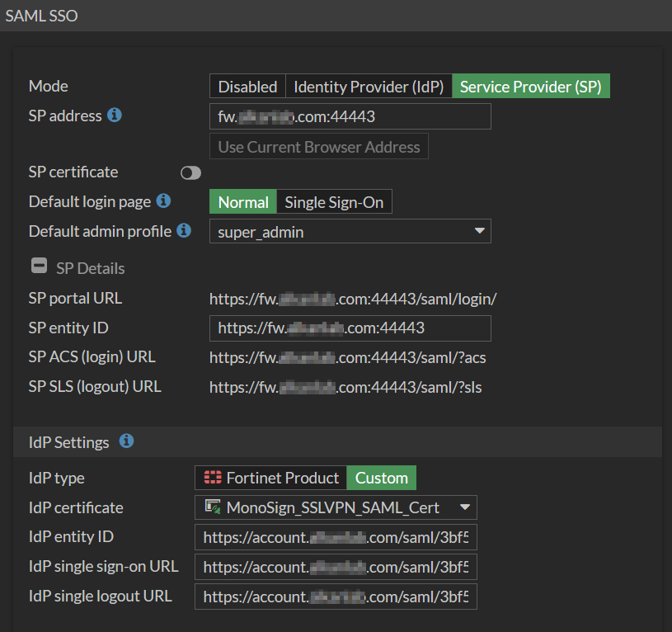Click the Fortinet logo icon in IdP type
The image size is (672, 632).
point(214,478)
